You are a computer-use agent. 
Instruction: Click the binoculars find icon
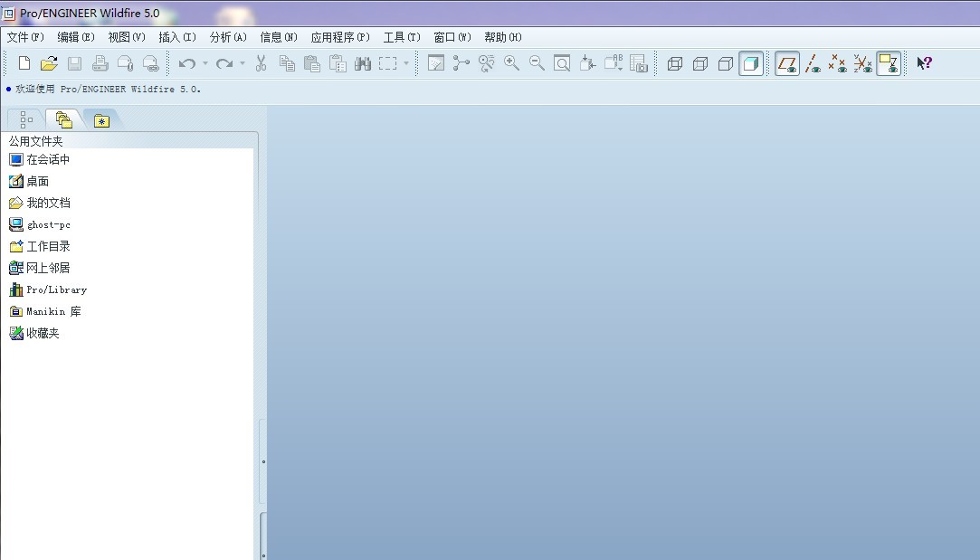click(x=363, y=63)
